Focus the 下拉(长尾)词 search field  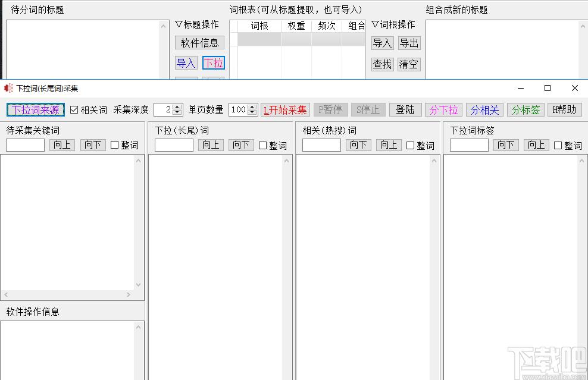[x=174, y=145]
